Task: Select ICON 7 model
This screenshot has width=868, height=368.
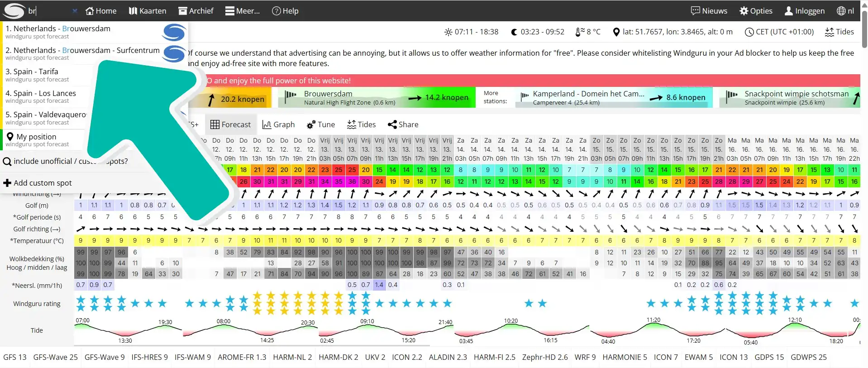Action: [666, 357]
